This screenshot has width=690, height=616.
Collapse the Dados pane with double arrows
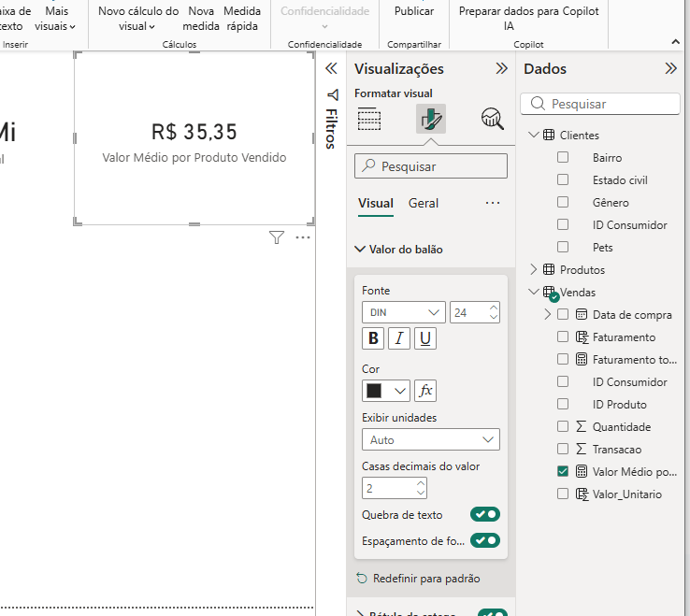tap(670, 68)
